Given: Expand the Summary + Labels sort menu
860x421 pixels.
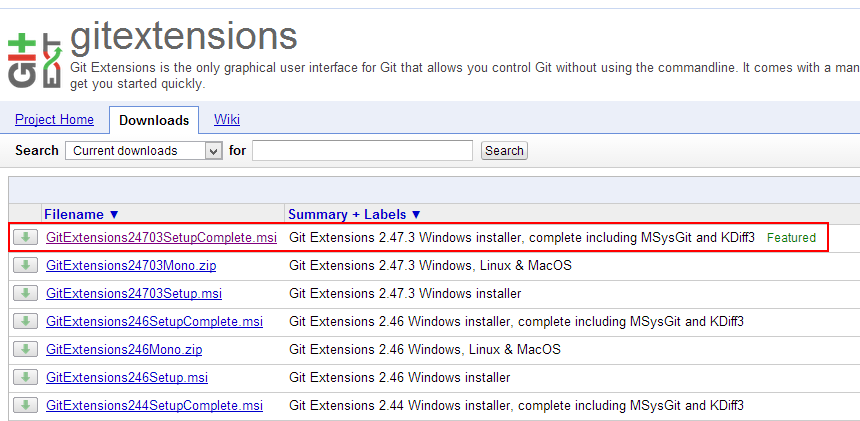Looking at the screenshot, I should (355, 214).
